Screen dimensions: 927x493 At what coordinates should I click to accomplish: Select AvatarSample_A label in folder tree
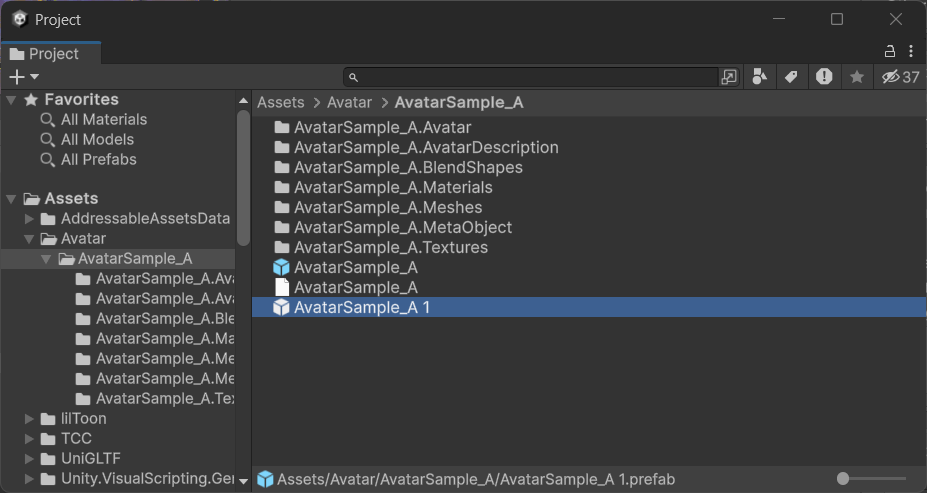coord(135,259)
